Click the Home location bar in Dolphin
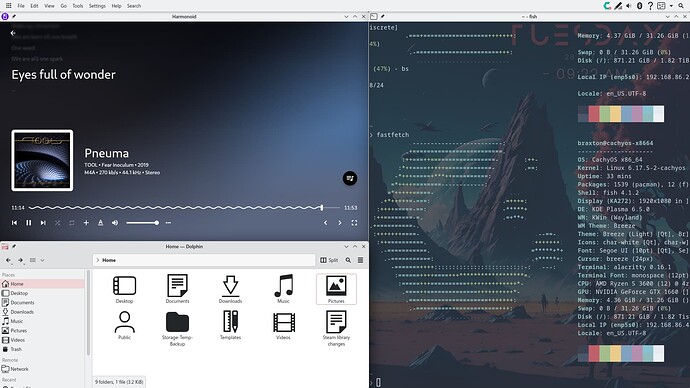The height and width of the screenshot is (388, 690). [x=204, y=260]
